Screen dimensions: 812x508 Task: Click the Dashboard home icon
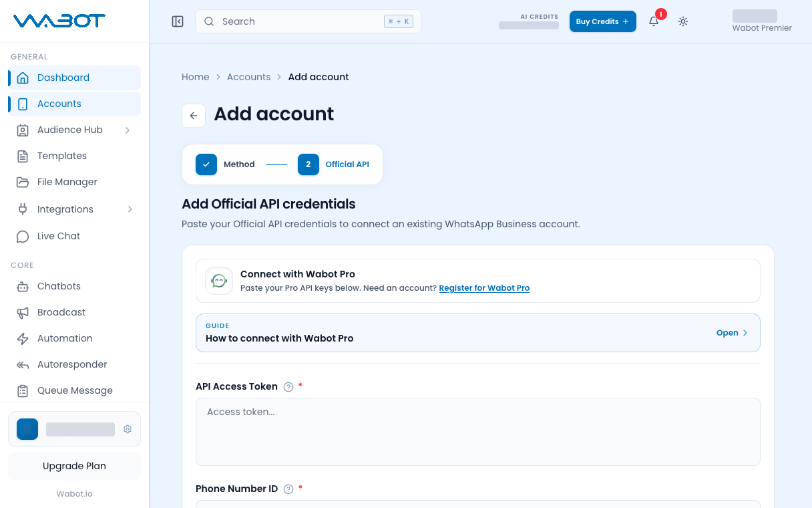point(23,78)
